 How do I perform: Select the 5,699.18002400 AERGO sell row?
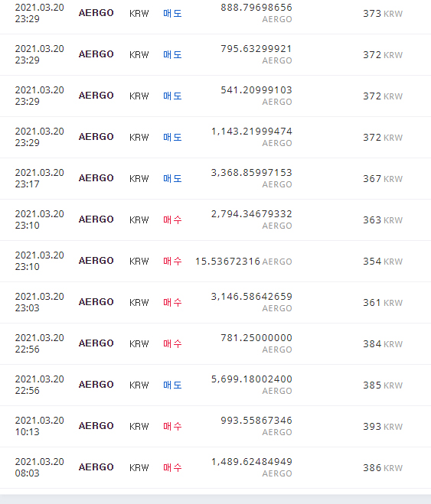click(x=216, y=385)
